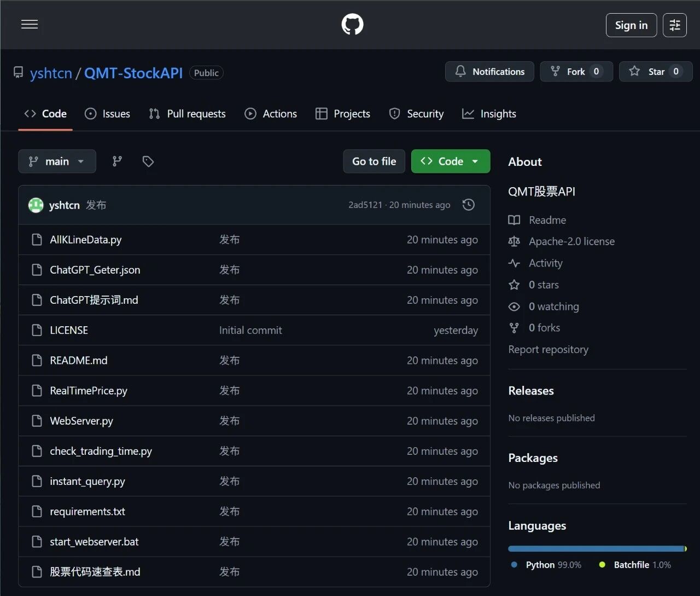This screenshot has width=700, height=596.
Task: Open the Security tab
Action: pyautogui.click(x=416, y=114)
